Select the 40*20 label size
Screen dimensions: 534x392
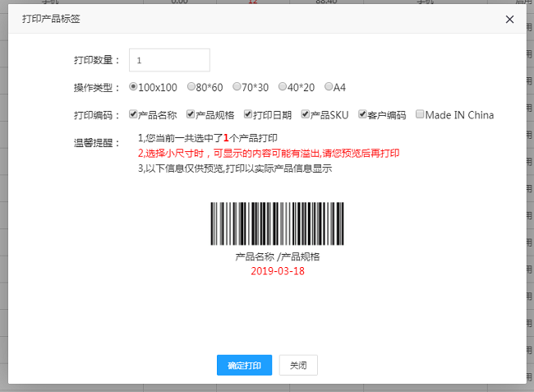coord(283,86)
